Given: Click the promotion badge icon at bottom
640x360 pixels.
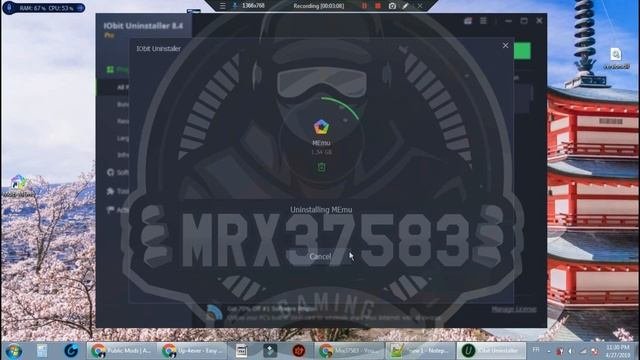Looking at the screenshot, I should pyautogui.click(x=214, y=313).
